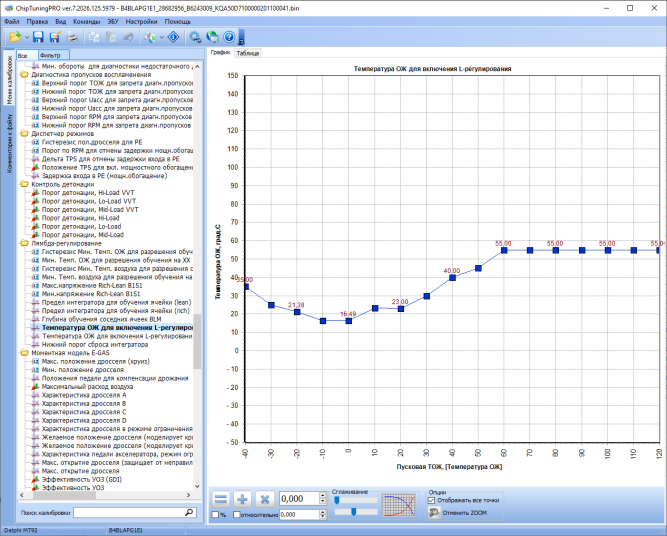Collapse the 'Лямбда-регулирование' folder
The image size is (667, 536).
point(24,243)
